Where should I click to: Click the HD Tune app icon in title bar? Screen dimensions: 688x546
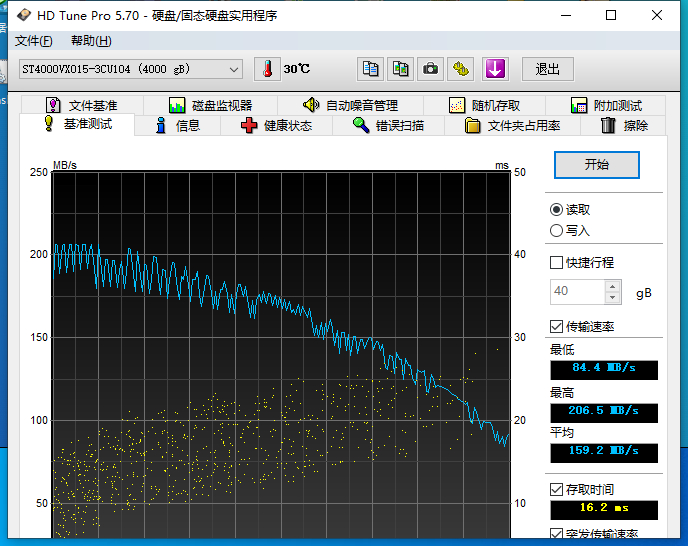pos(24,15)
